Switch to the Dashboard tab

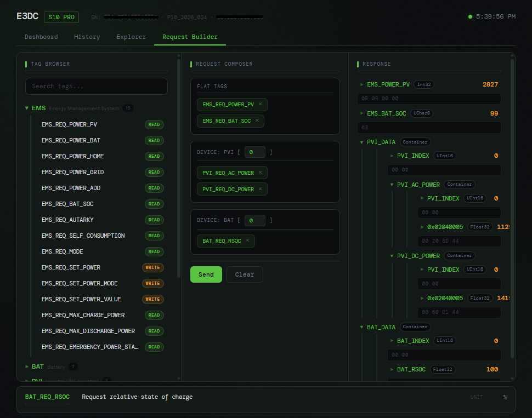(41, 37)
